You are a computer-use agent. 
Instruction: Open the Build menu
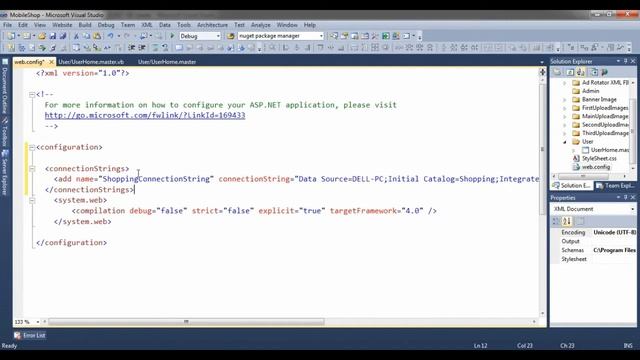[x=85, y=25]
